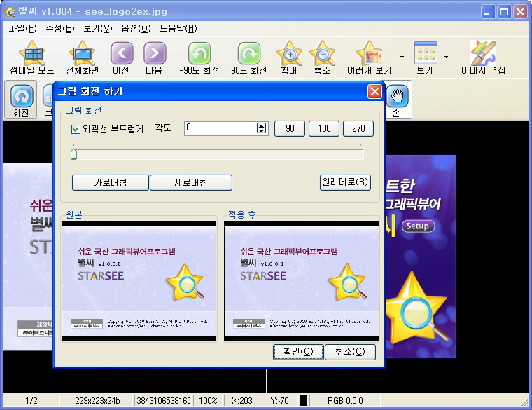
Task: Open the 수정(E) menu
Action: pos(60,29)
